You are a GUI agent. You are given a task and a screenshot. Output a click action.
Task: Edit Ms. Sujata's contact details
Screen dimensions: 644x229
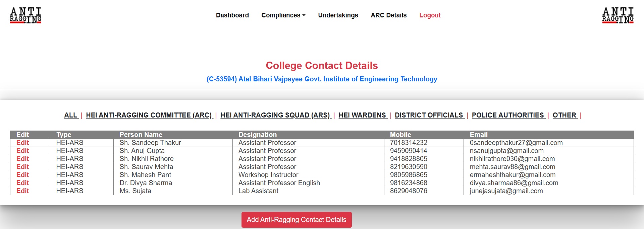click(x=22, y=191)
